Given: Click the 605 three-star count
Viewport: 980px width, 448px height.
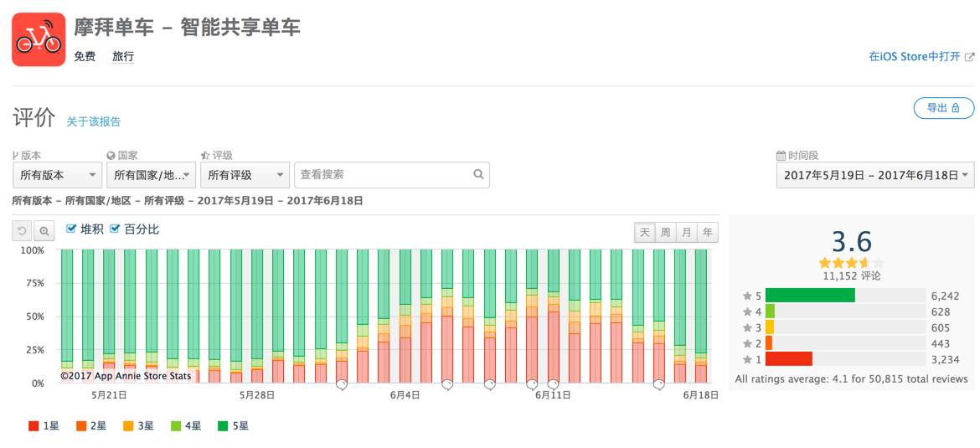Looking at the screenshot, I should (x=940, y=328).
